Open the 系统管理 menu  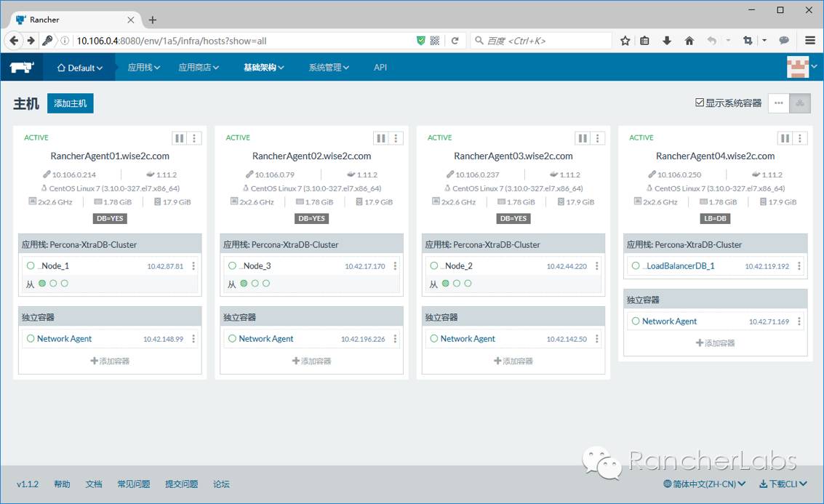pos(329,67)
